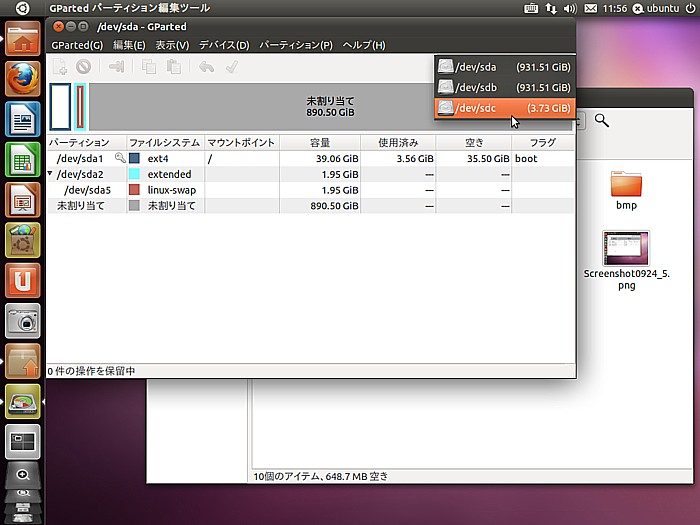Click the 空き column header
Viewport: 700px width, 525px height.
click(474, 143)
